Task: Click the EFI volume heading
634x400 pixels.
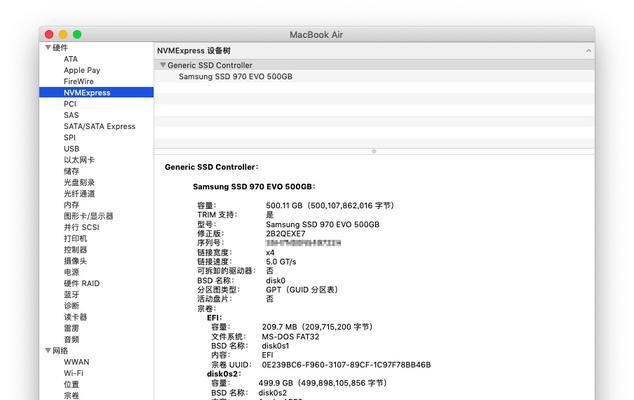Action: (214, 318)
